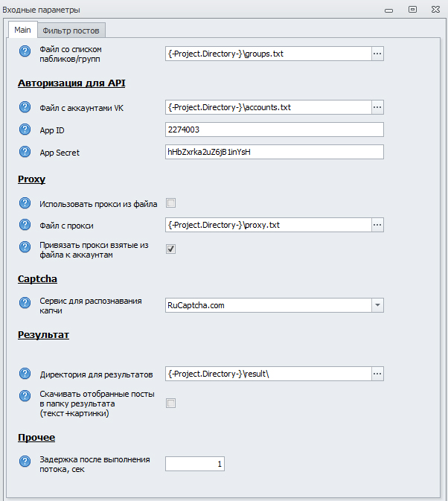Screen dimensions: 448x501
Task: Browse for the groups.txt file
Action: (377, 54)
